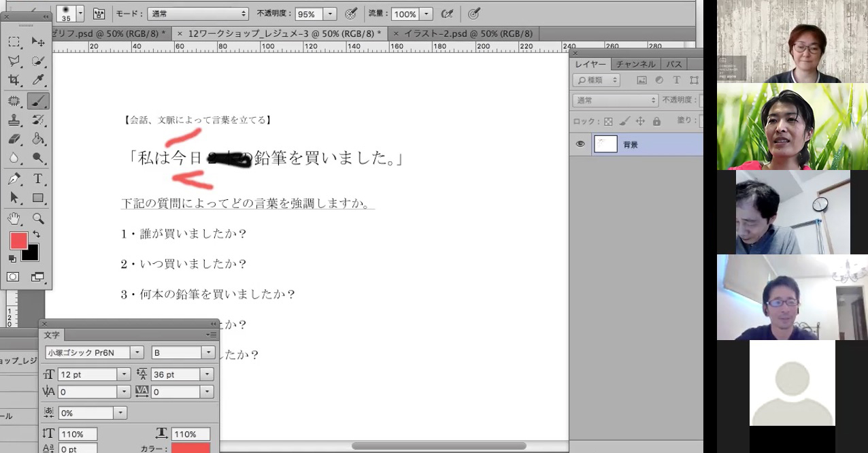Screen dimensions: 868x453
Task: Select the Horizontal Type tool
Action: coord(38,179)
